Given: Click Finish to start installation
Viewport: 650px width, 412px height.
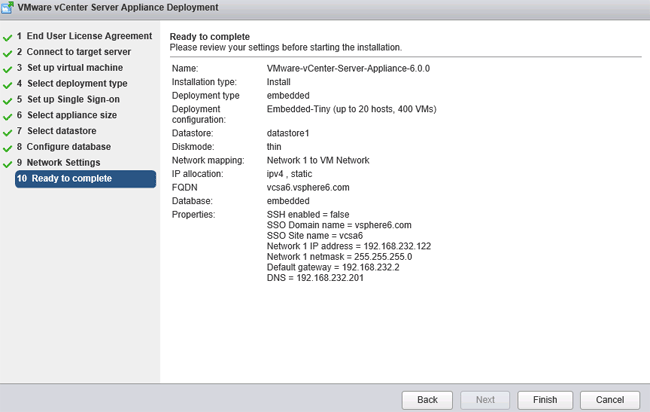Looking at the screenshot, I should (545, 400).
